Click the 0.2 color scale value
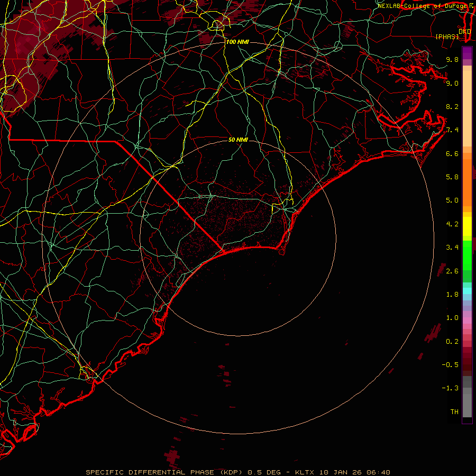The image size is (476, 476). click(452, 342)
